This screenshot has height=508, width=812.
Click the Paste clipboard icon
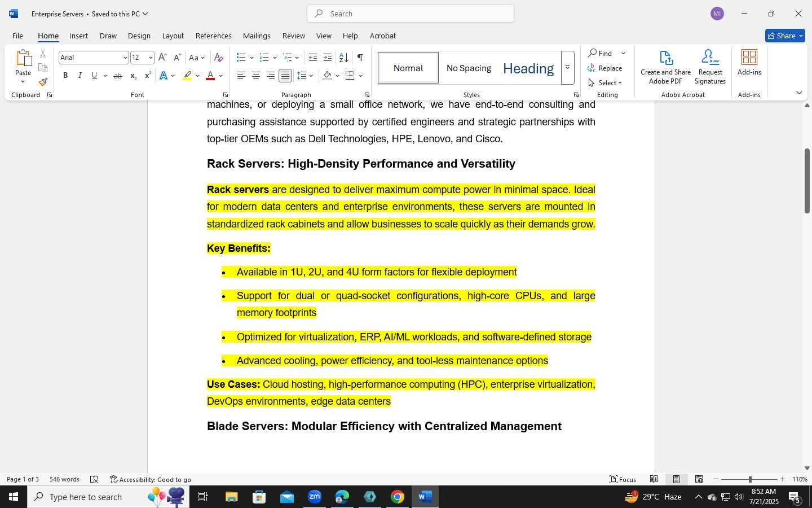pos(23,58)
